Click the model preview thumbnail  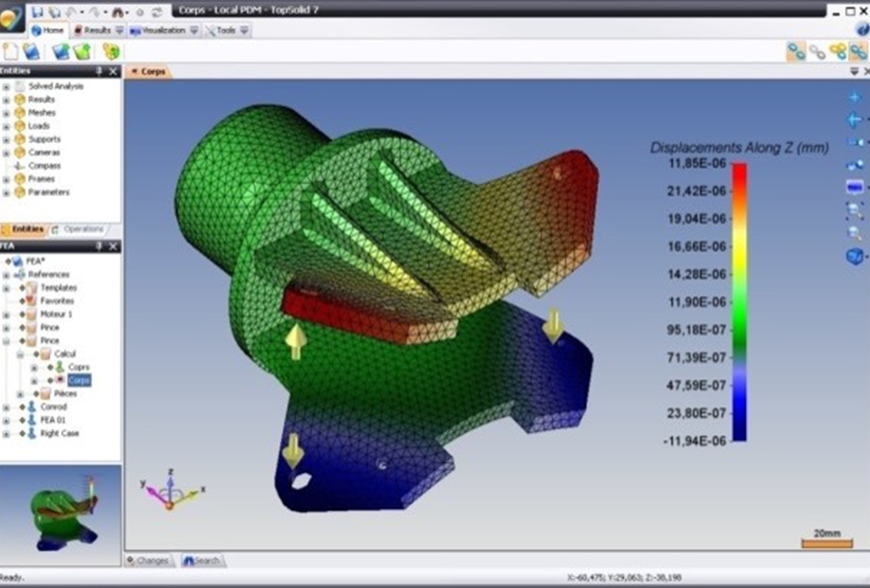pyautogui.click(x=61, y=515)
